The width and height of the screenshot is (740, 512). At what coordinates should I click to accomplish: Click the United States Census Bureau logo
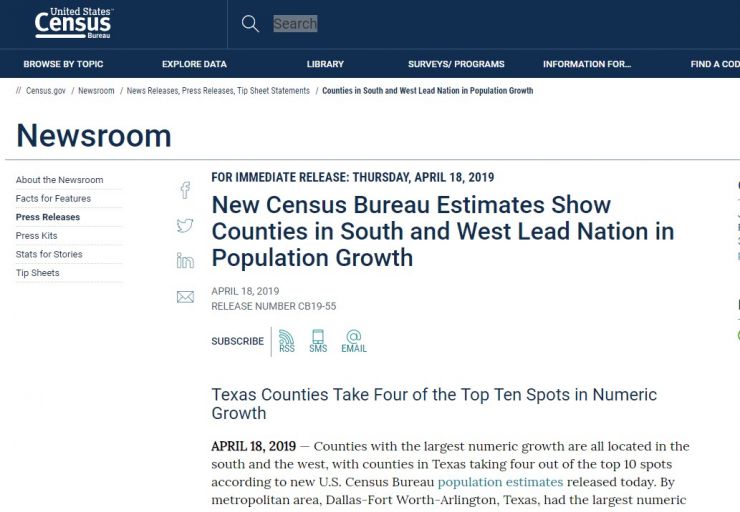point(73,23)
